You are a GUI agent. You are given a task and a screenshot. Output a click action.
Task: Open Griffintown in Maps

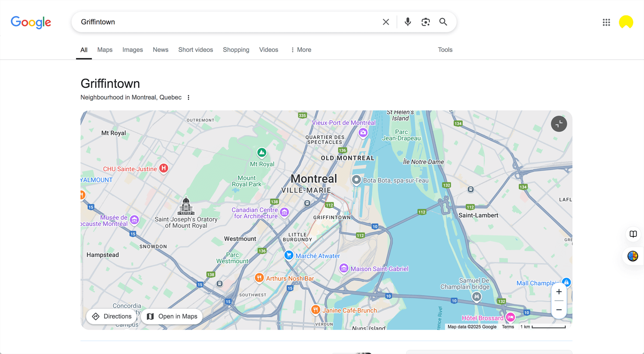(171, 316)
